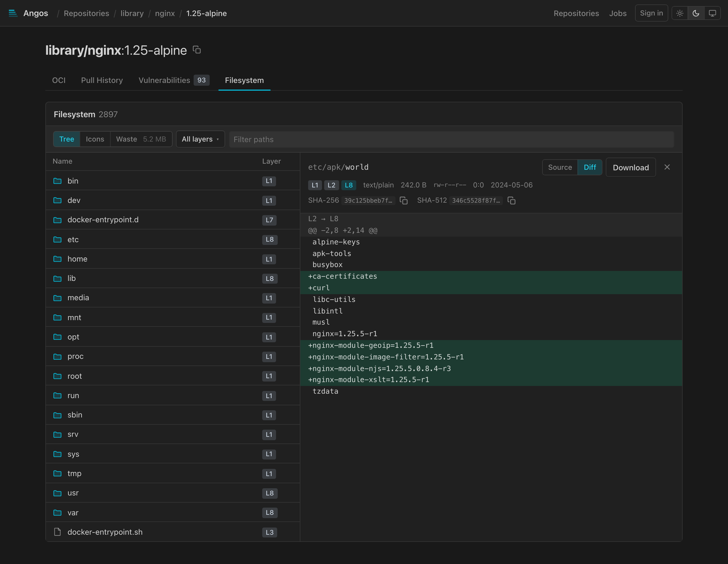This screenshot has width=728, height=564.
Task: Open the Pull History tab
Action: coord(102,80)
